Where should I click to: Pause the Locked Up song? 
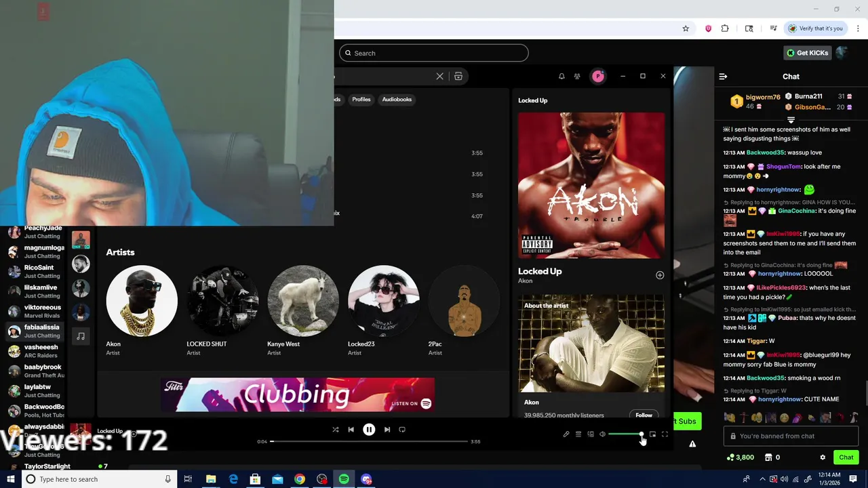[x=369, y=430]
